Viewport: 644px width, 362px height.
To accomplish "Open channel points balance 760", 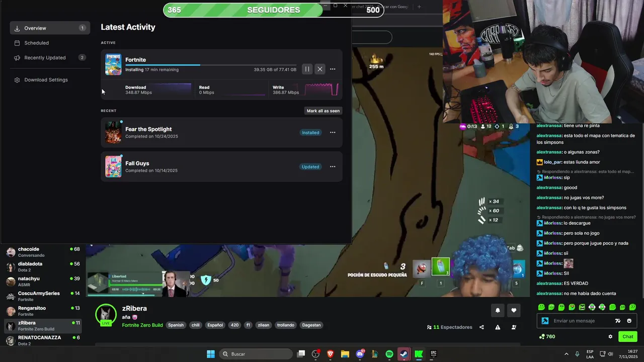I will [x=547, y=337].
